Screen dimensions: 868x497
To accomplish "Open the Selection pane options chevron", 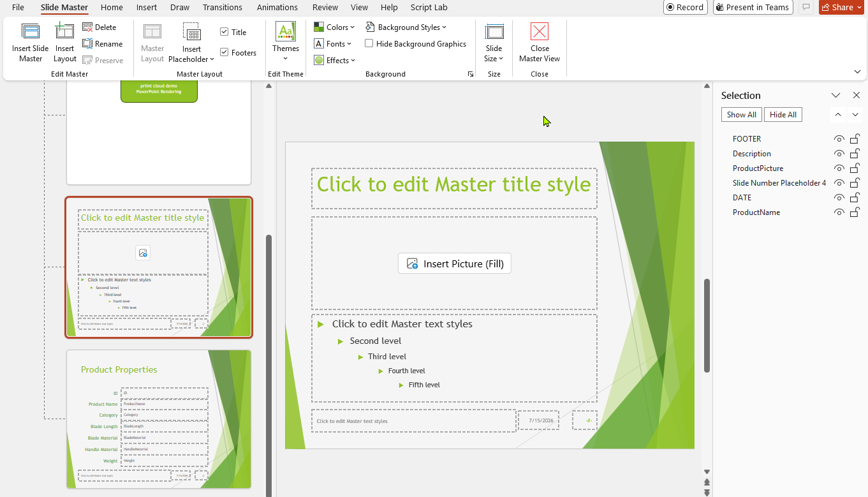I will point(835,95).
